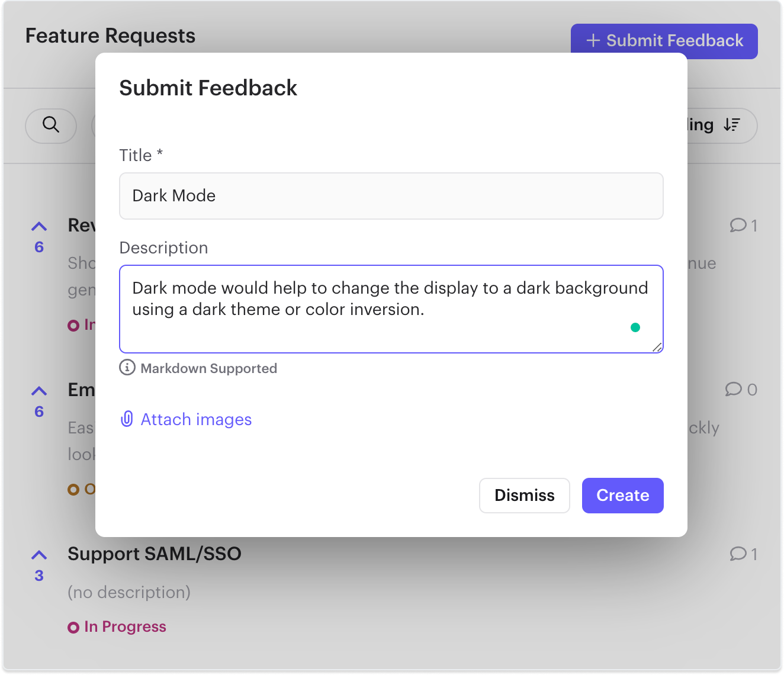784x675 pixels.
Task: Click inside the Dark Mode title field
Action: [x=391, y=196]
